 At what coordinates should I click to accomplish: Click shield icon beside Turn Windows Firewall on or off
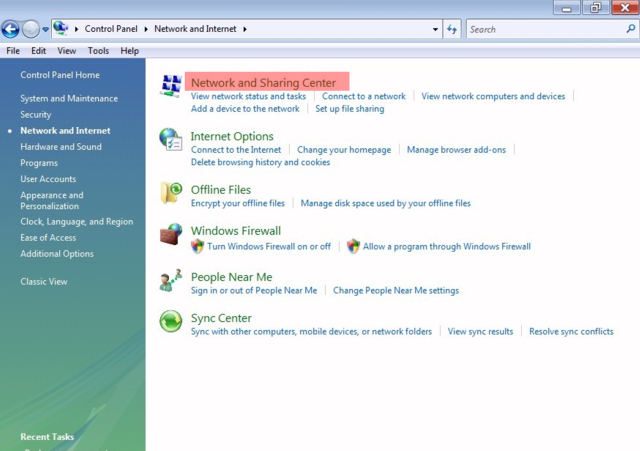[x=198, y=247]
